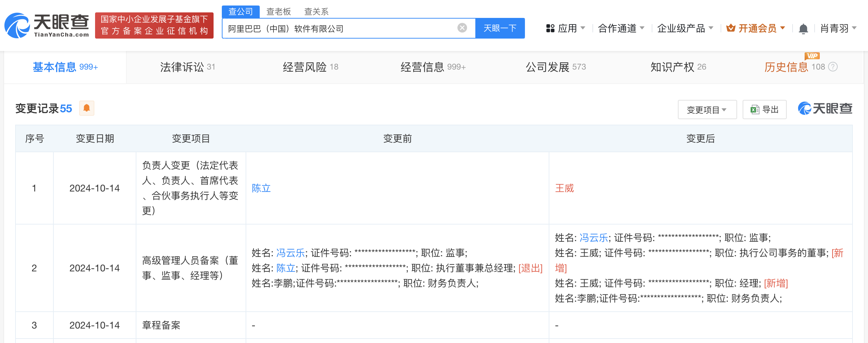Click the 2024-10-14 date in row 1
Image resolution: width=868 pixels, height=343 pixels.
pos(94,188)
